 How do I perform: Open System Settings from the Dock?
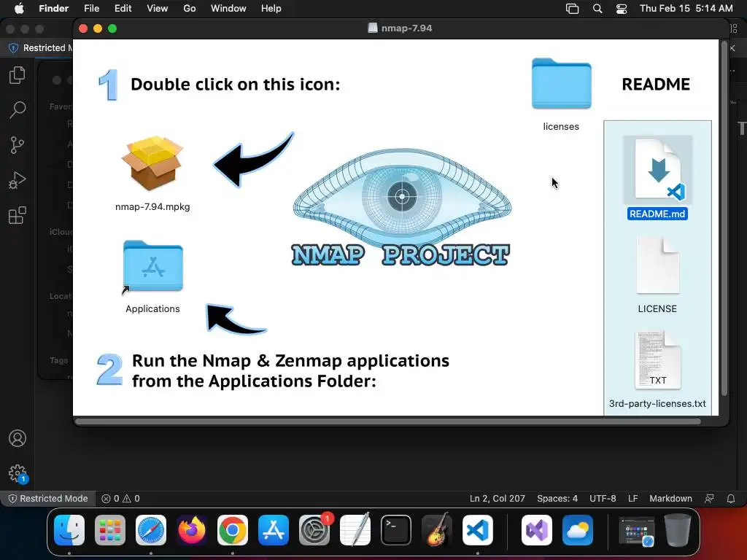314,529
